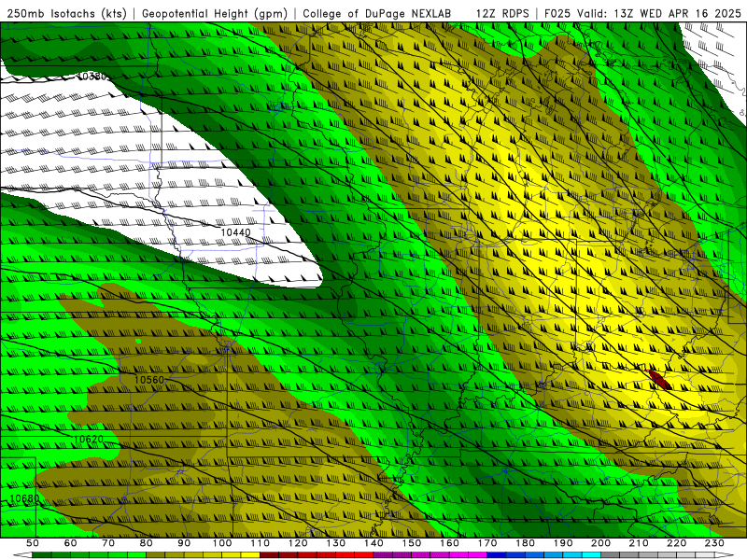Click the 230 knot legend scale label

(714, 543)
